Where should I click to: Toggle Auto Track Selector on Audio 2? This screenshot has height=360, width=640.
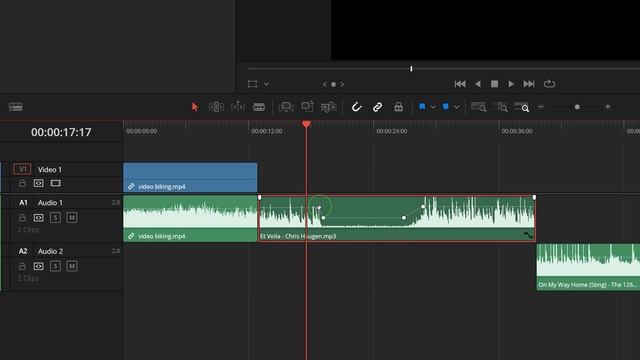pos(38,266)
